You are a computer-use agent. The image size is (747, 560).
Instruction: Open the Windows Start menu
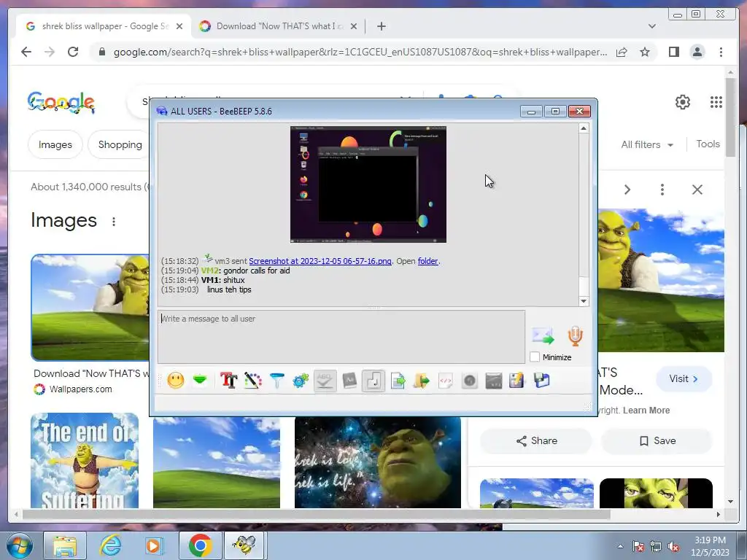coord(20,545)
